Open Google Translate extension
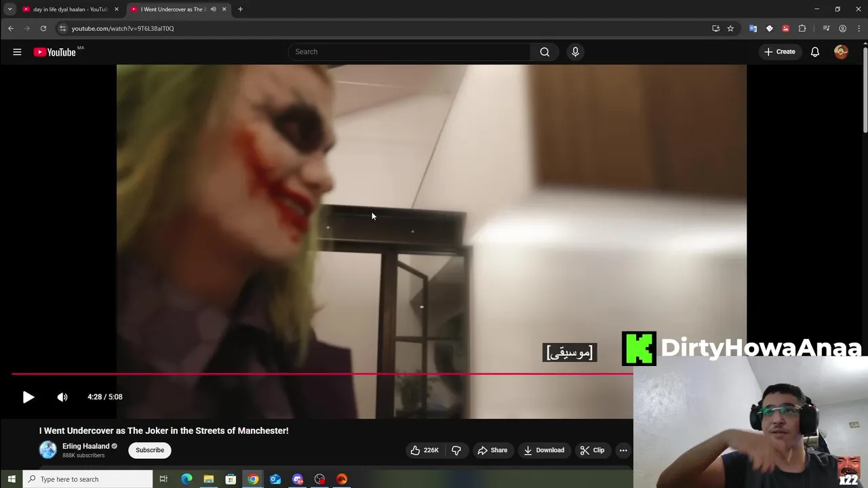Image resolution: width=868 pixels, height=488 pixels. [753, 28]
